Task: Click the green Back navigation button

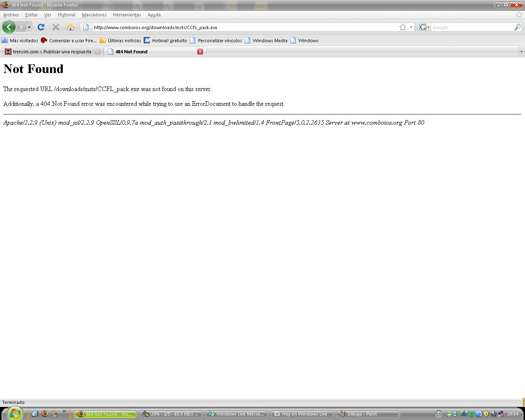Action: (9, 27)
